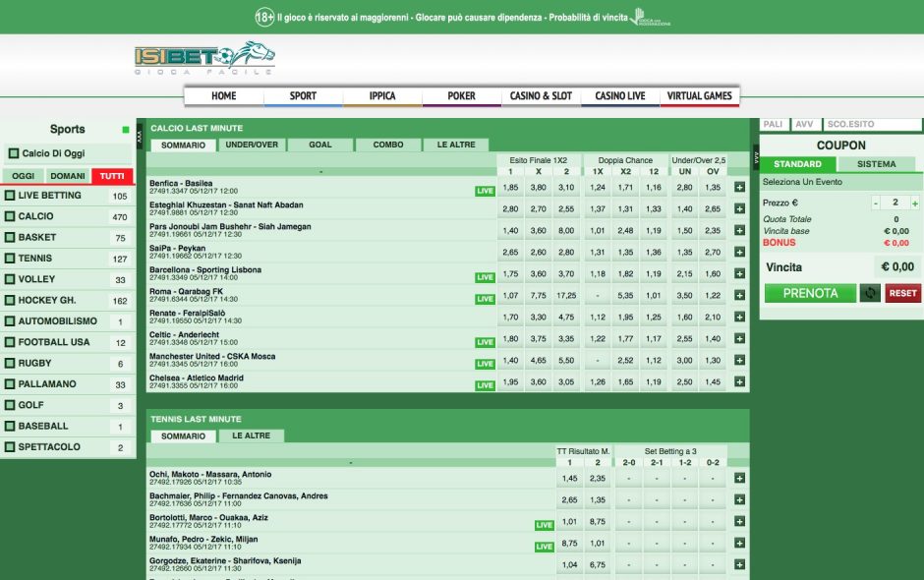Expand more bets for Benfica - Basilea
This screenshot has height=580, width=924.
[739, 188]
